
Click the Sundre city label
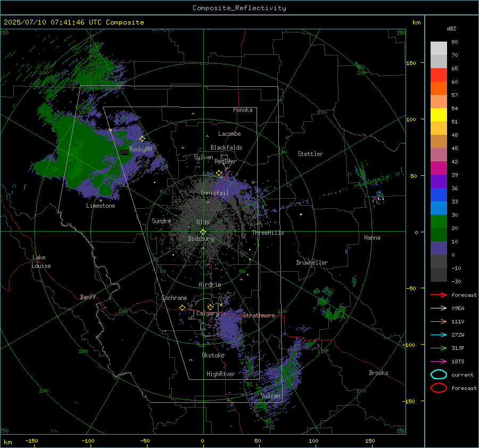tap(161, 221)
